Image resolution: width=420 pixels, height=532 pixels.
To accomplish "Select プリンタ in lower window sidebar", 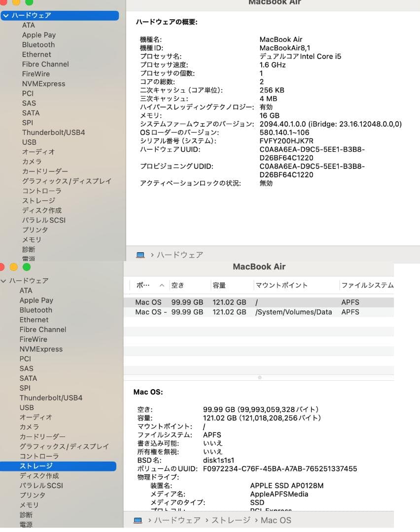I will 32,496.
